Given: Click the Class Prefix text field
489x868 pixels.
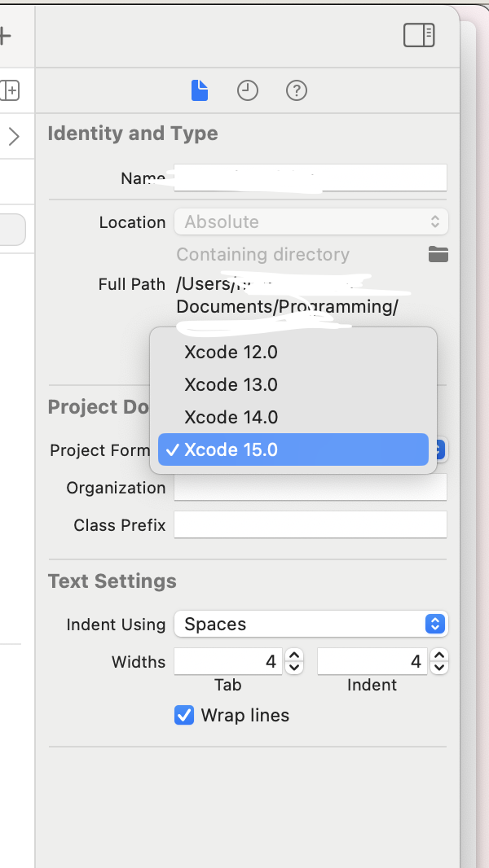Looking at the screenshot, I should tap(311, 525).
